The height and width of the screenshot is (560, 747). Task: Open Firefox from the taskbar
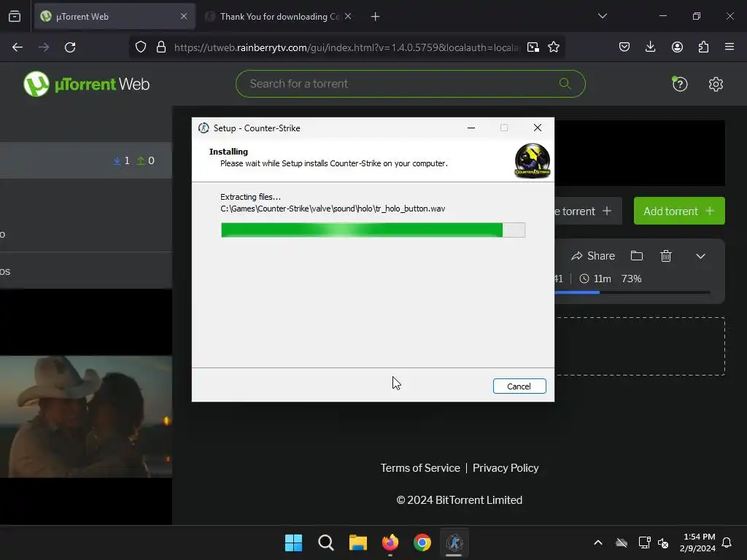tap(390, 542)
